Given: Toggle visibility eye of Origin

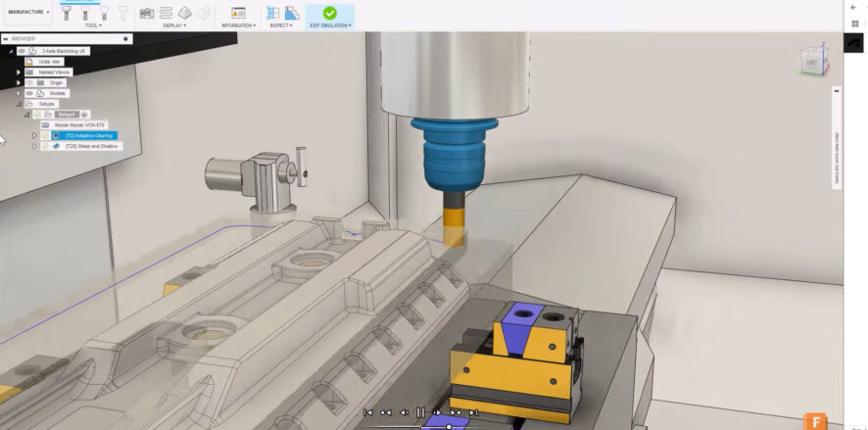Looking at the screenshot, I should point(30,82).
